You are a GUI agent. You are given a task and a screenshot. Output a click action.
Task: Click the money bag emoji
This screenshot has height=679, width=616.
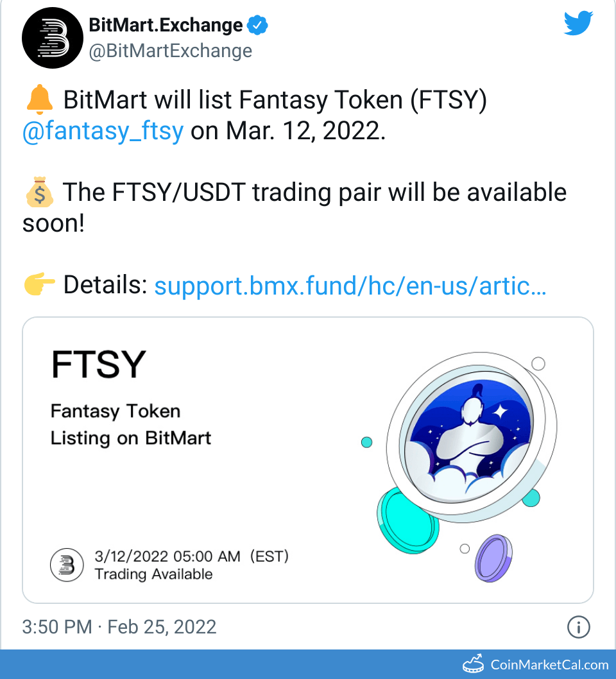38,193
